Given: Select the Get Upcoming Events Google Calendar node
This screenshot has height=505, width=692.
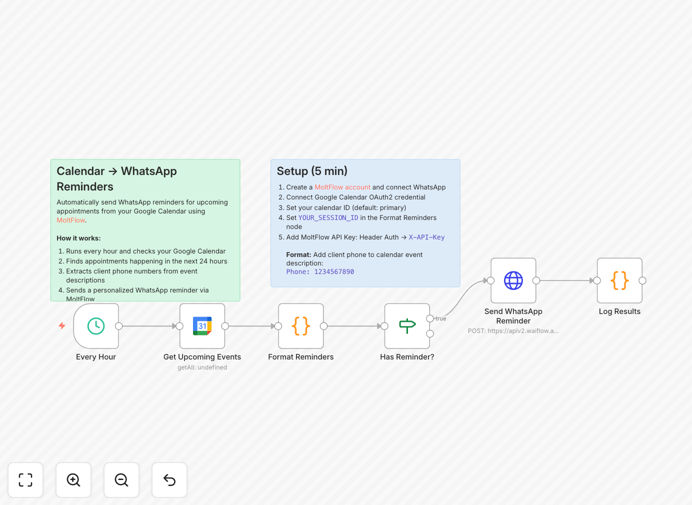Looking at the screenshot, I should click(x=202, y=326).
